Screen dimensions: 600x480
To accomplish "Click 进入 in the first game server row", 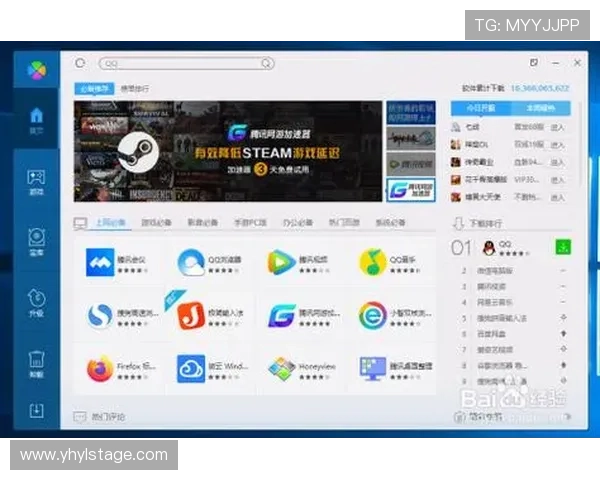I will (x=557, y=127).
